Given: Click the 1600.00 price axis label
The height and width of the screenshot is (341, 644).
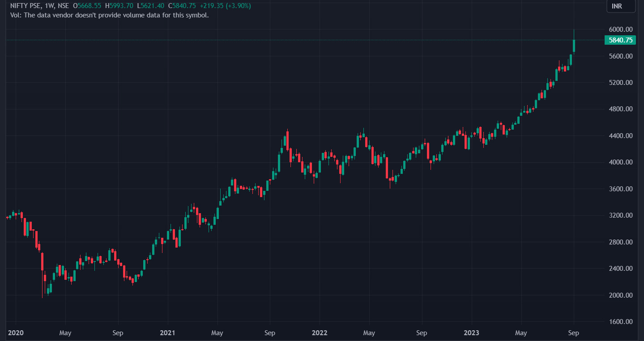Looking at the screenshot, I should click(620, 322).
